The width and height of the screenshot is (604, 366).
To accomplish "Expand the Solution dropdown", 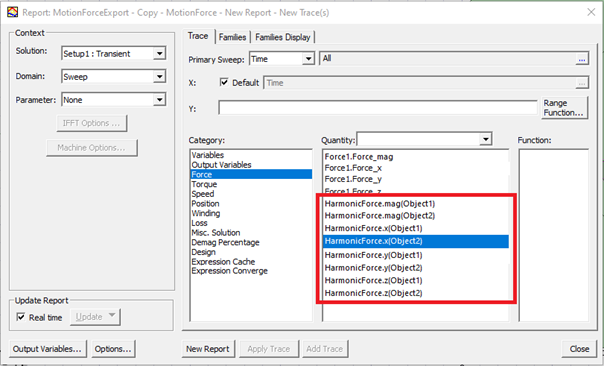I will (x=159, y=53).
